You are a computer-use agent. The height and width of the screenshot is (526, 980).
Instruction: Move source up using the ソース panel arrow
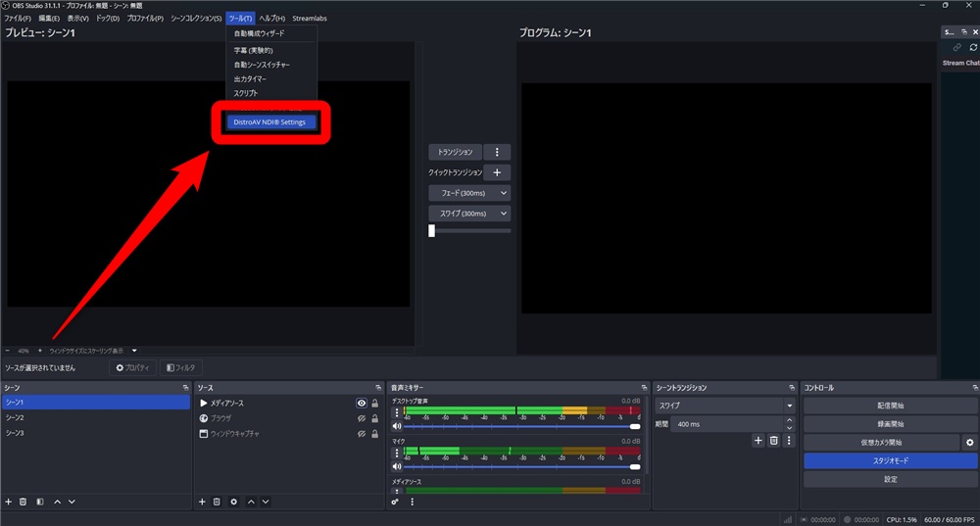[x=251, y=502]
